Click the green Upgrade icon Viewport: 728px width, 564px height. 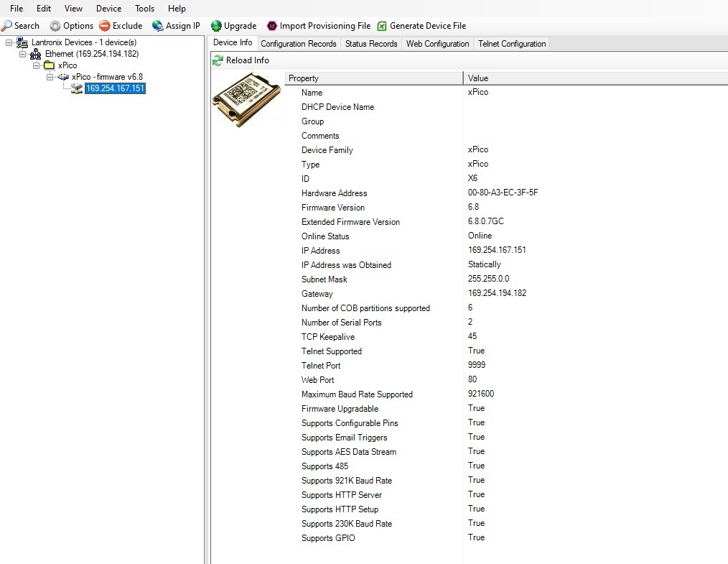click(x=216, y=26)
